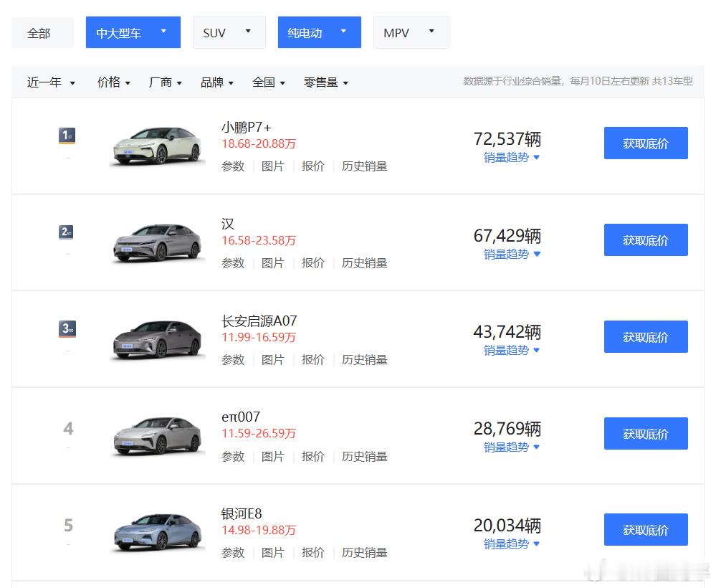716x588 pixels.
Task: Expand 销量趋势 under 20,034辆
Action: [x=512, y=544]
